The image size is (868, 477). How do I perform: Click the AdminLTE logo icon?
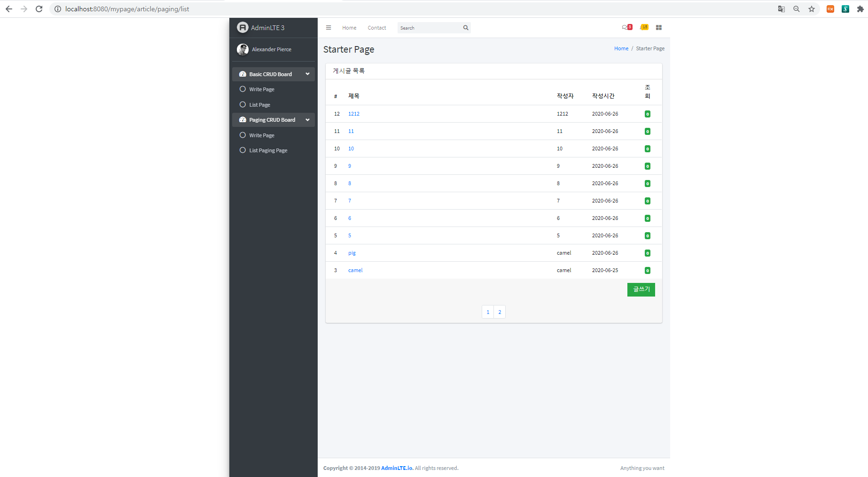click(x=242, y=28)
